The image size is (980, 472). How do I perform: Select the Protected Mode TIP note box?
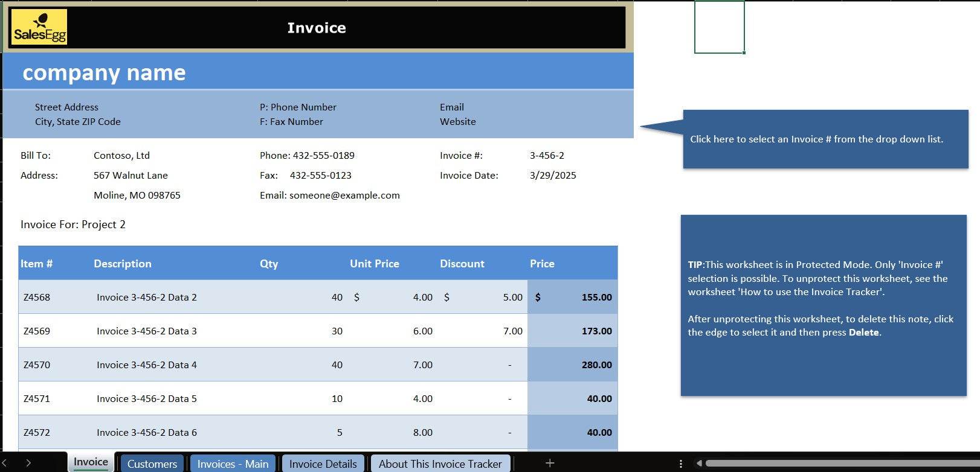coord(823,305)
